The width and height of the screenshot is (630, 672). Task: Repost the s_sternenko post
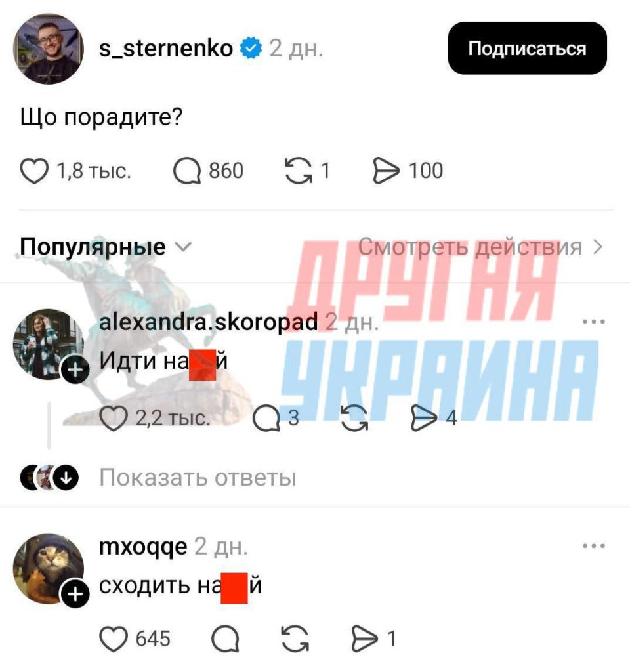pyautogui.click(x=299, y=171)
